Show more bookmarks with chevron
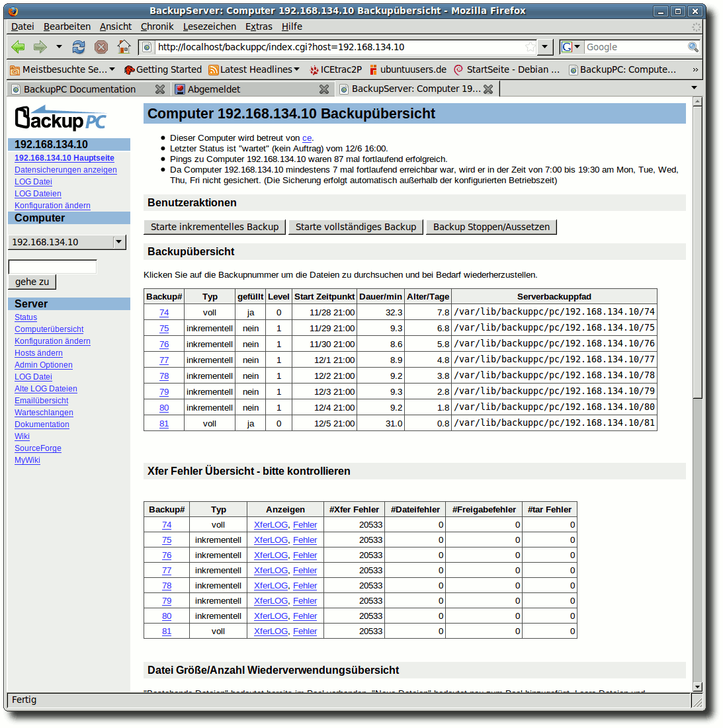Viewport: 723px width, 728px height. pos(695,69)
